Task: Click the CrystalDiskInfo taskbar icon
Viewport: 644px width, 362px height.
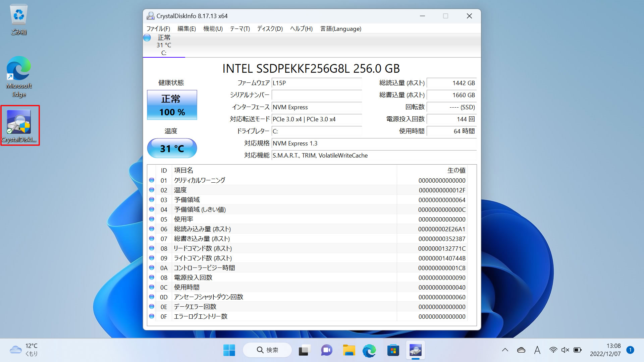Action: point(416,350)
